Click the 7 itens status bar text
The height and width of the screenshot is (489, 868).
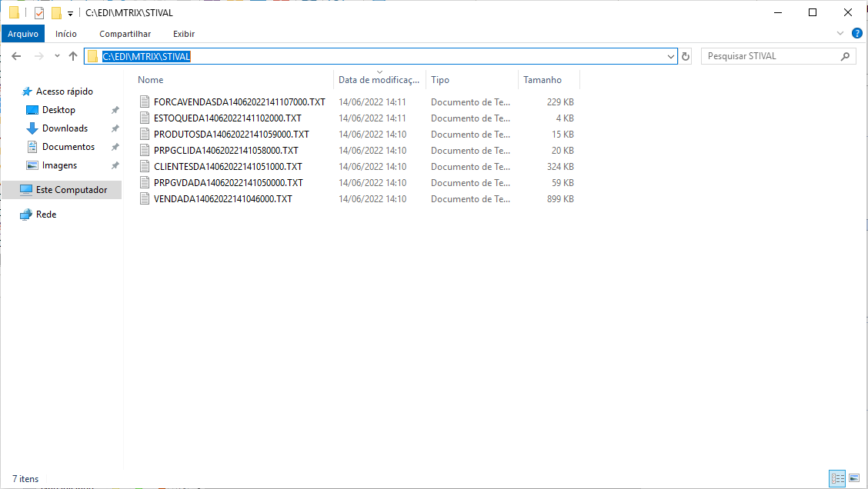[25, 479]
